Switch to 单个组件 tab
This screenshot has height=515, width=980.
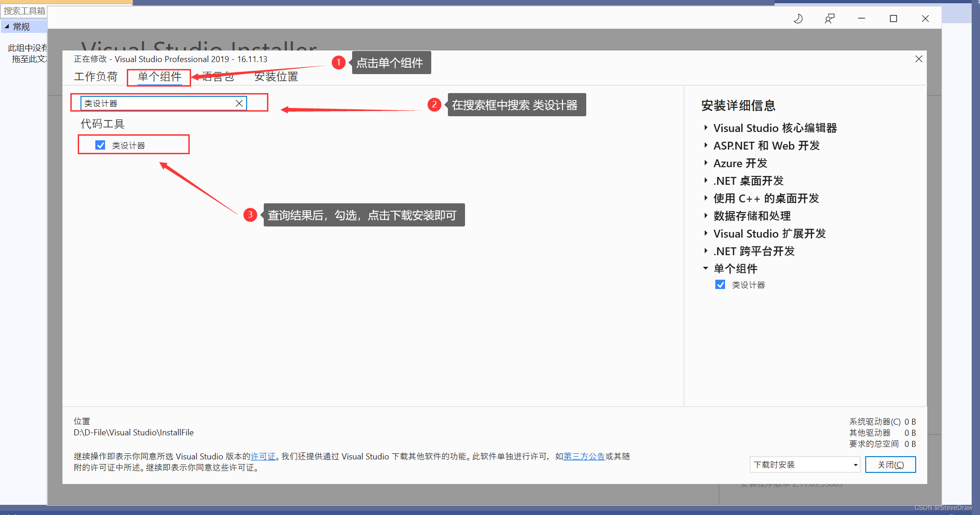click(x=160, y=76)
